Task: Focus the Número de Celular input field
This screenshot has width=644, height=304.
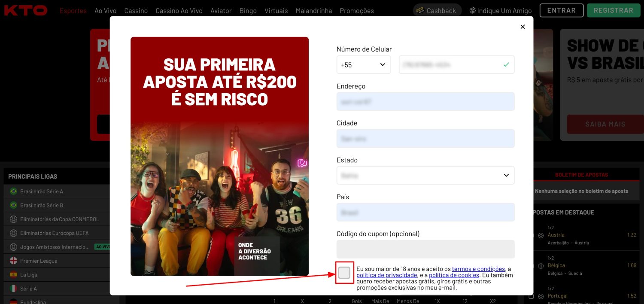Action: pyautogui.click(x=456, y=65)
